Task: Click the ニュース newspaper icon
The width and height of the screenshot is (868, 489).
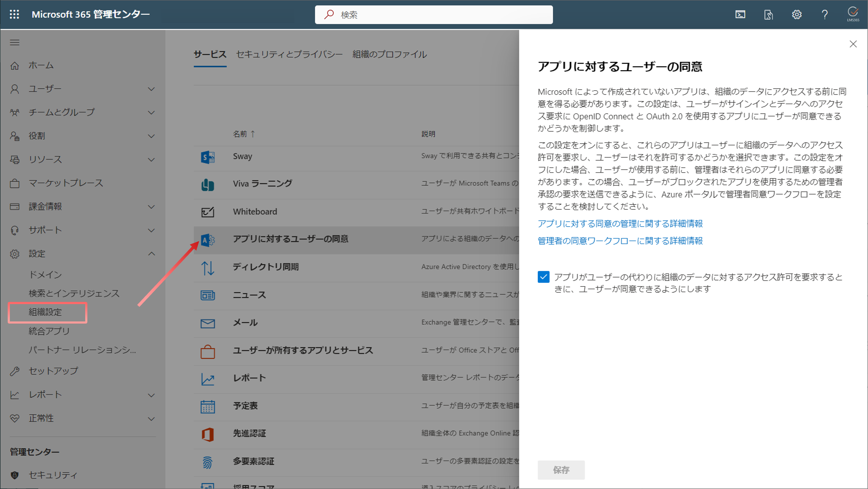Action: tap(207, 295)
